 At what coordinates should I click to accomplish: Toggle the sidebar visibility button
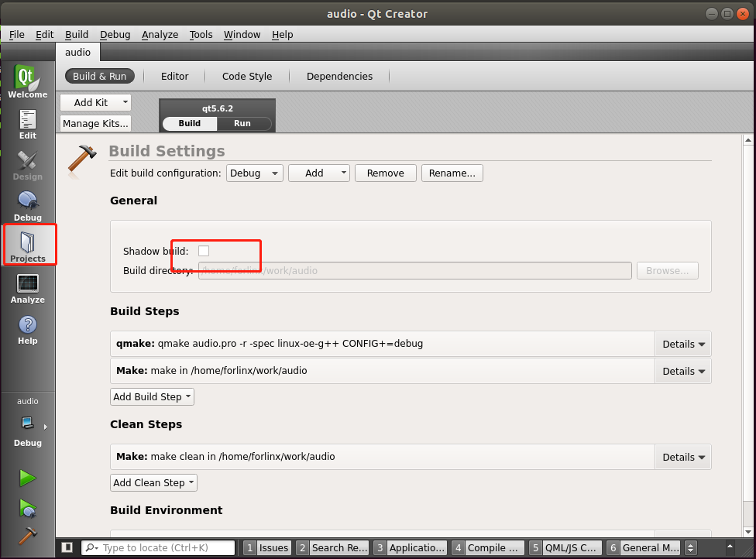point(67,547)
